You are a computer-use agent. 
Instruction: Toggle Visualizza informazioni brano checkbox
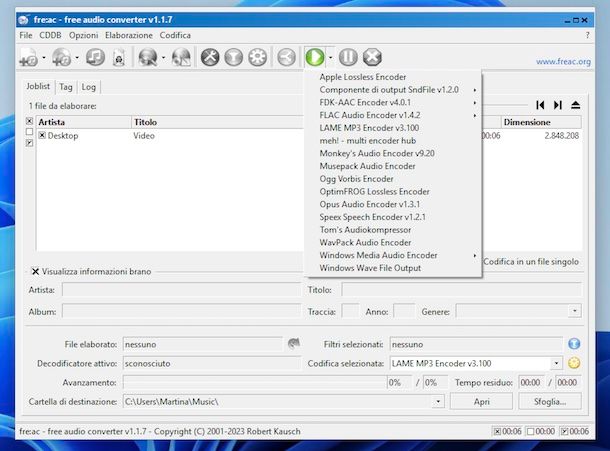(x=35, y=271)
